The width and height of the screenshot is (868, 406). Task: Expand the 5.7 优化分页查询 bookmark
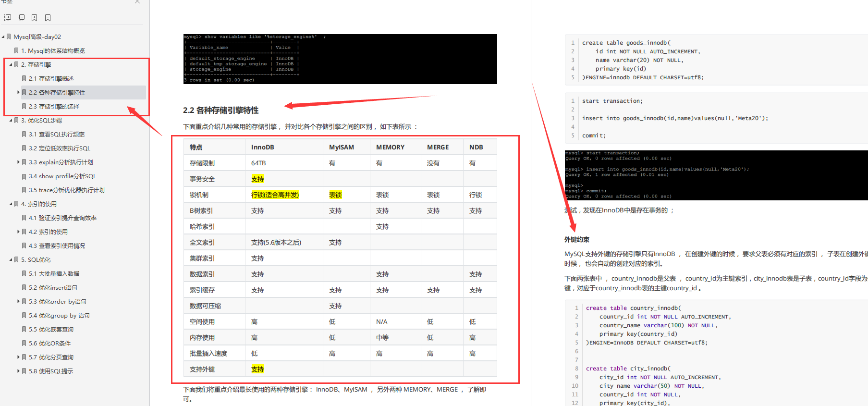click(x=18, y=357)
